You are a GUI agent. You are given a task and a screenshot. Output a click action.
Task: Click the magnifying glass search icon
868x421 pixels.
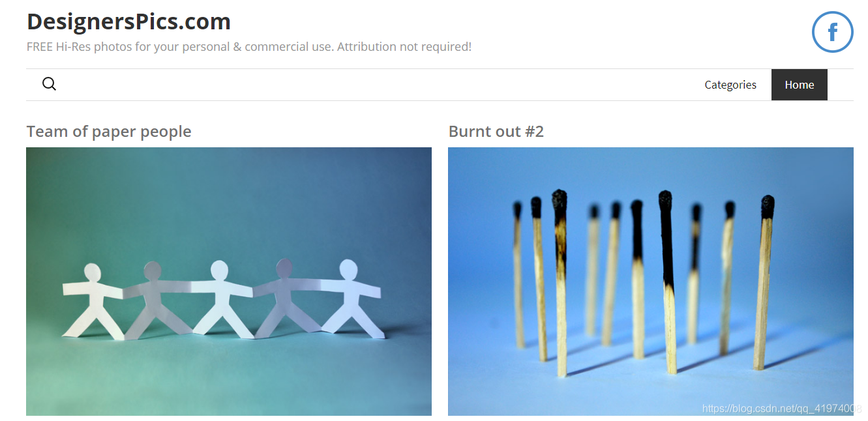coord(49,84)
